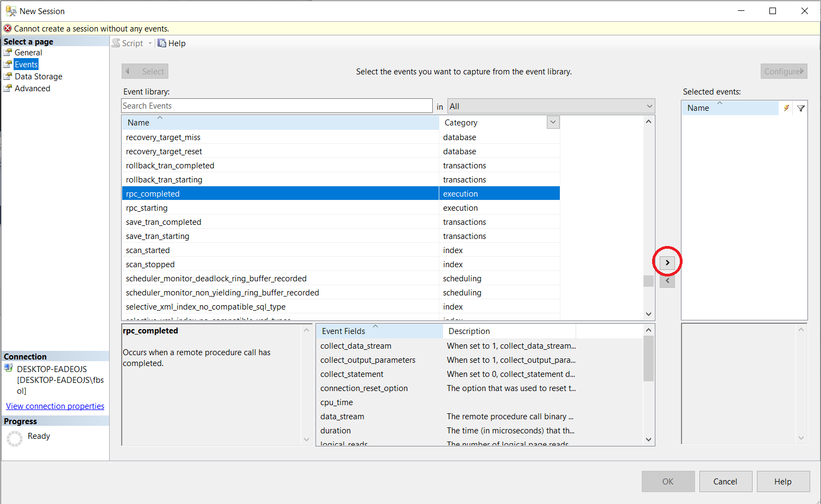Screen dimensions: 821x504
Task: Click View connection properties link
Action: 55,406
